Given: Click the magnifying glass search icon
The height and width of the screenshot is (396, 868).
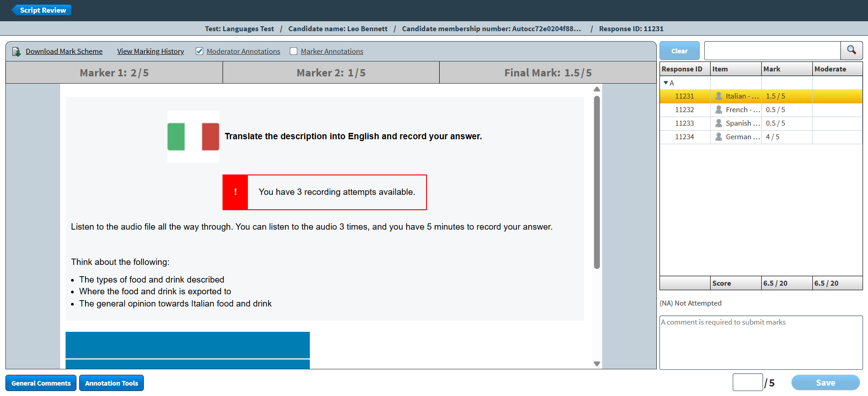Looking at the screenshot, I should click(851, 50).
